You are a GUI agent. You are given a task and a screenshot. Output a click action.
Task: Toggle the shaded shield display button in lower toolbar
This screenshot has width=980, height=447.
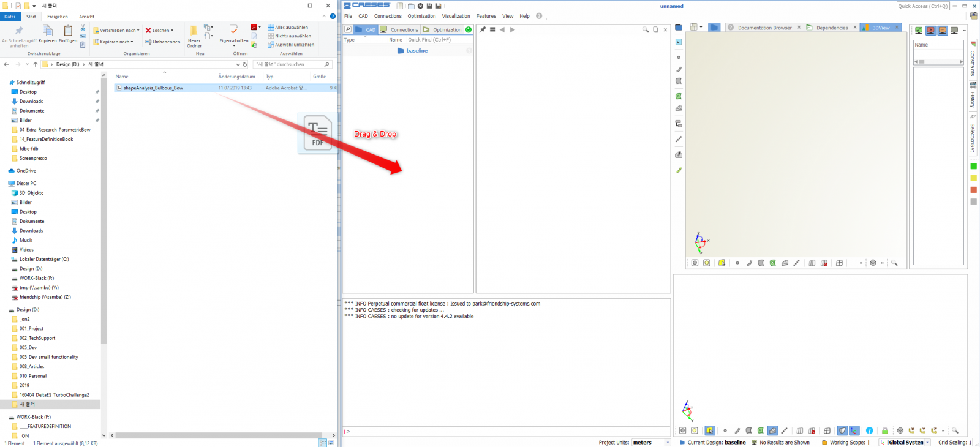tap(842, 430)
